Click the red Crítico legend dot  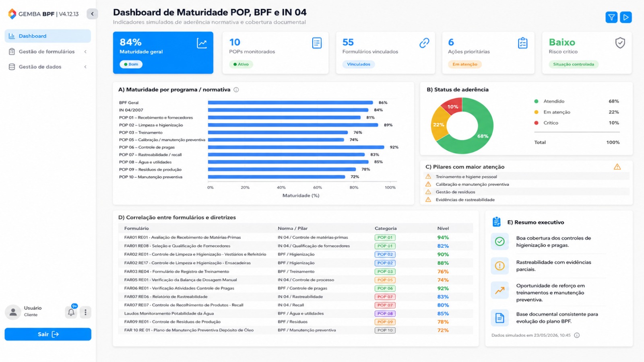(536, 123)
